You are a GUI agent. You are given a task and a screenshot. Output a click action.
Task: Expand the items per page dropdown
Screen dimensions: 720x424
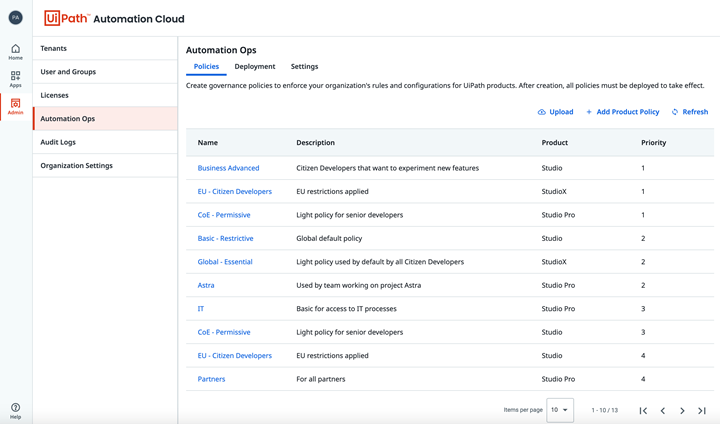pos(560,410)
